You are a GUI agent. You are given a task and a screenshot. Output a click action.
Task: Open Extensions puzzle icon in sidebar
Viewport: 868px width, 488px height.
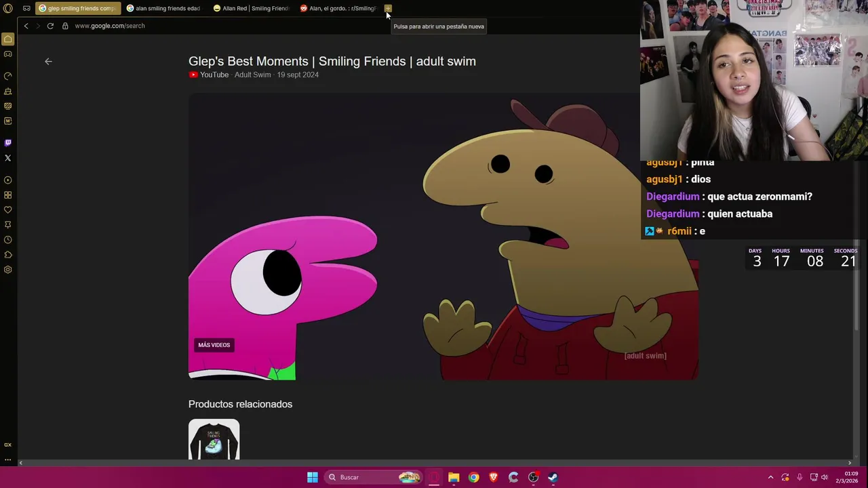pyautogui.click(x=8, y=255)
